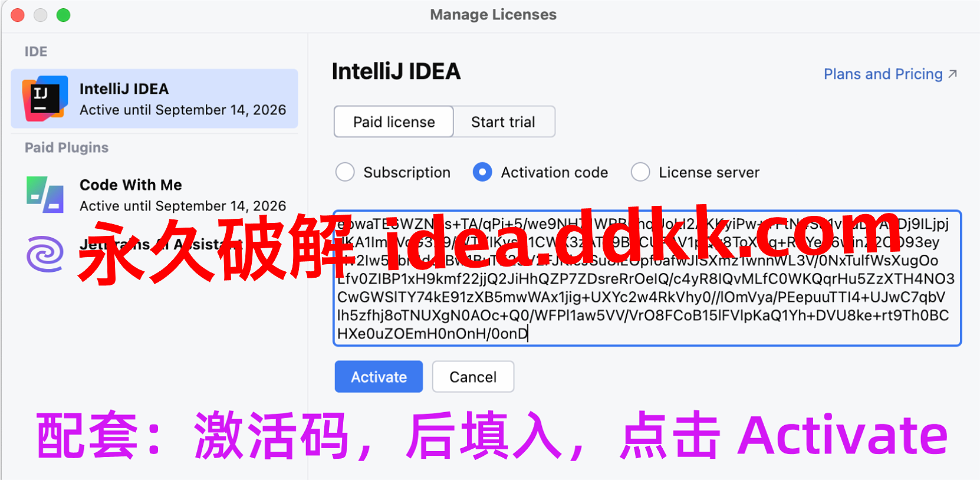Click the Active until September 14, 2026 text under IntelliJ IDEA
The height and width of the screenshot is (480, 980).
point(183,110)
